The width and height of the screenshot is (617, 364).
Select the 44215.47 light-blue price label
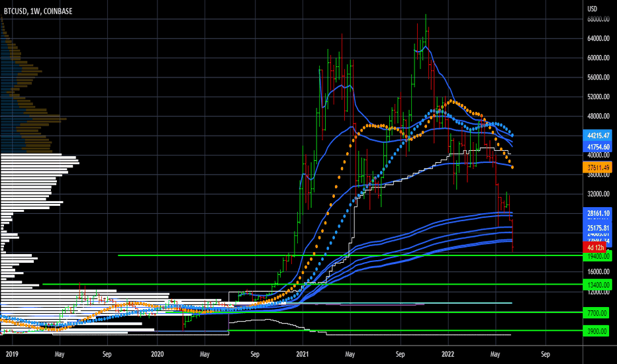598,136
